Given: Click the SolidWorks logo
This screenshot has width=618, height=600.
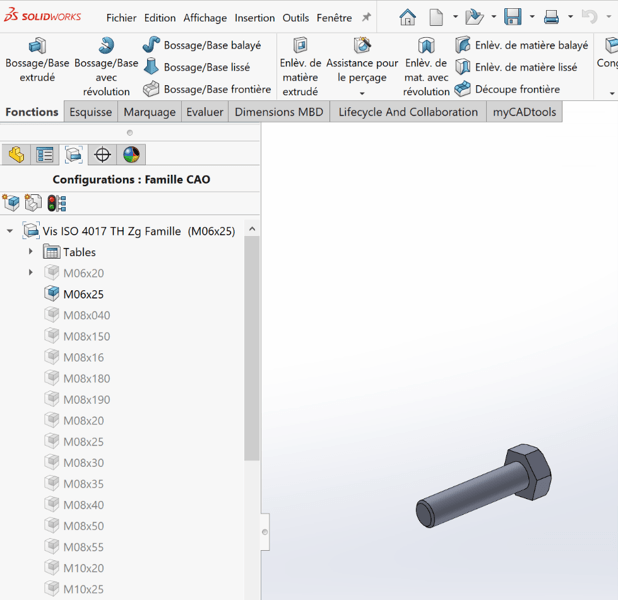Looking at the screenshot, I should 42,15.
